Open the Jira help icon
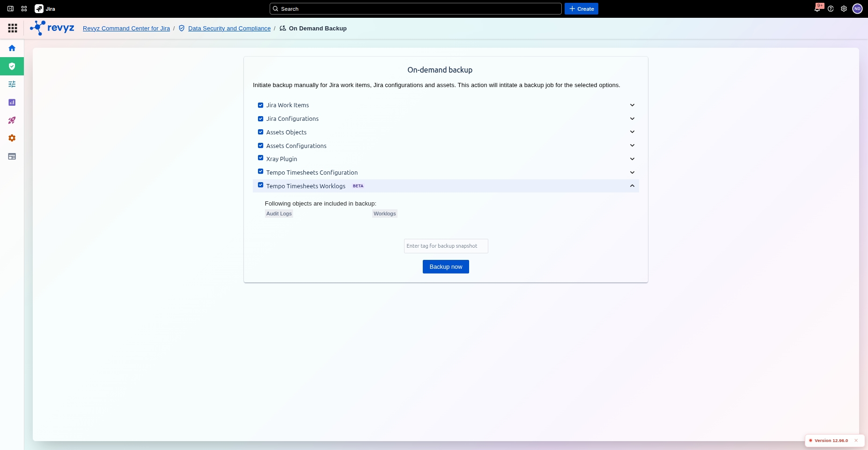The image size is (868, 450). coord(831,9)
